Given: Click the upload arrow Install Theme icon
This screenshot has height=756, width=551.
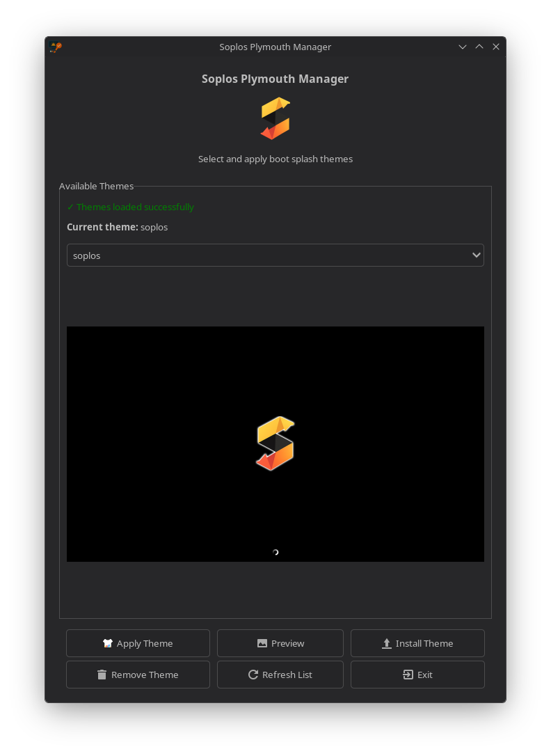Looking at the screenshot, I should [x=387, y=643].
